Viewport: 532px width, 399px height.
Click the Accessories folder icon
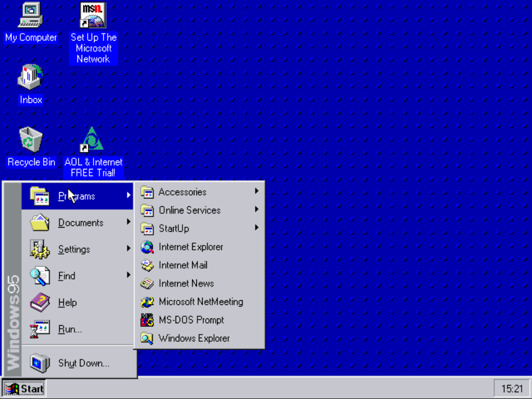coord(147,192)
